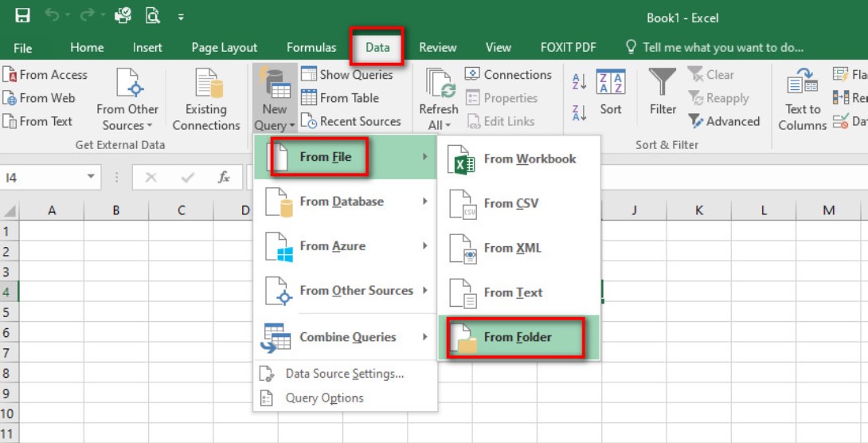Select the Data ribbon tab
This screenshot has height=443, width=868.
[377, 48]
